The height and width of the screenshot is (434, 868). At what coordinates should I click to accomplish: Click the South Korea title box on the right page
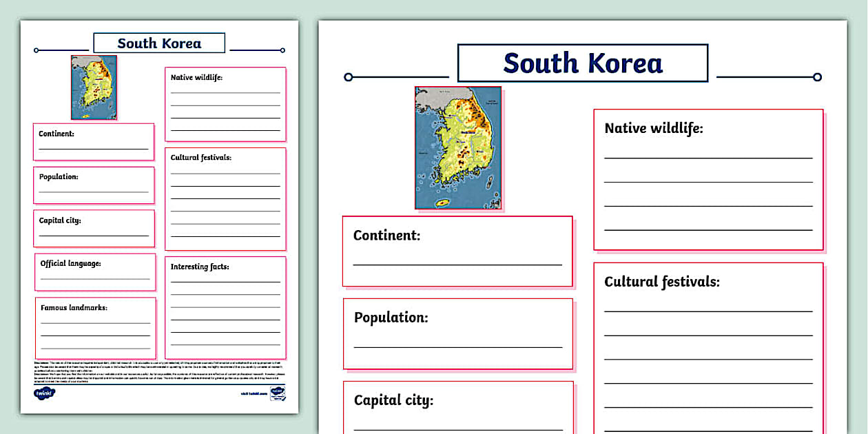[582, 63]
